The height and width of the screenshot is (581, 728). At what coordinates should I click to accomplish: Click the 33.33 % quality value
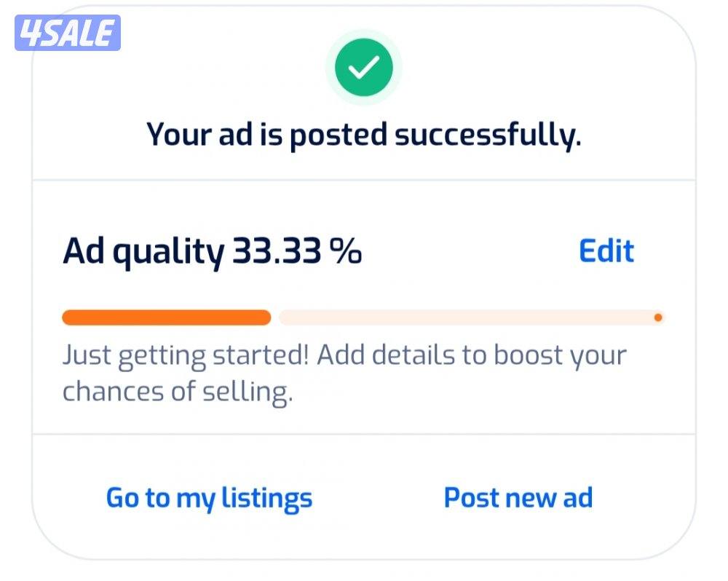[297, 252]
